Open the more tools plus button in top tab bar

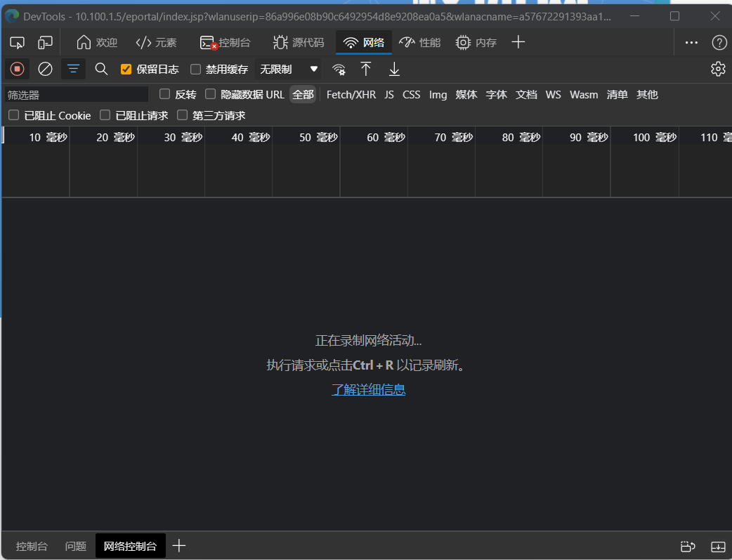coord(518,43)
